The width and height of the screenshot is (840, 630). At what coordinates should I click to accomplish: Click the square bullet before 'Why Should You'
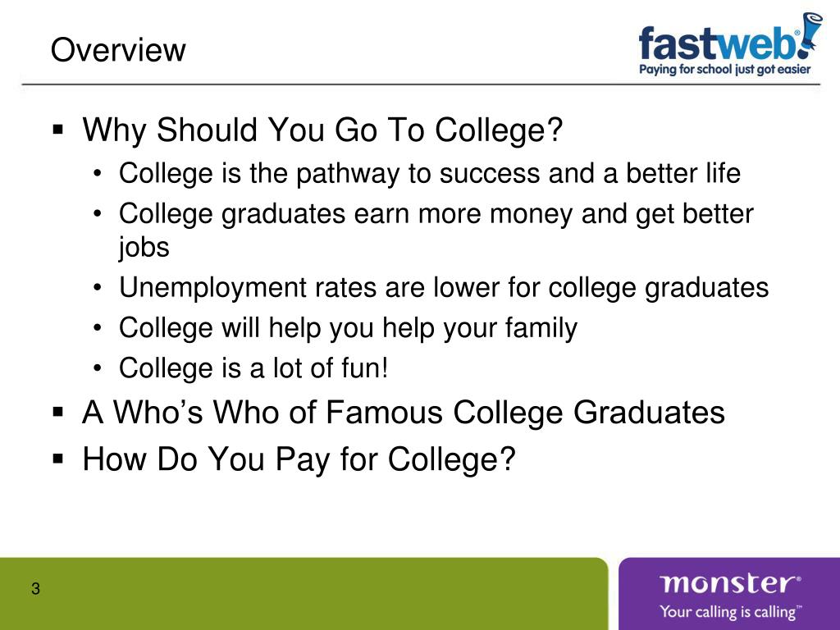58,129
